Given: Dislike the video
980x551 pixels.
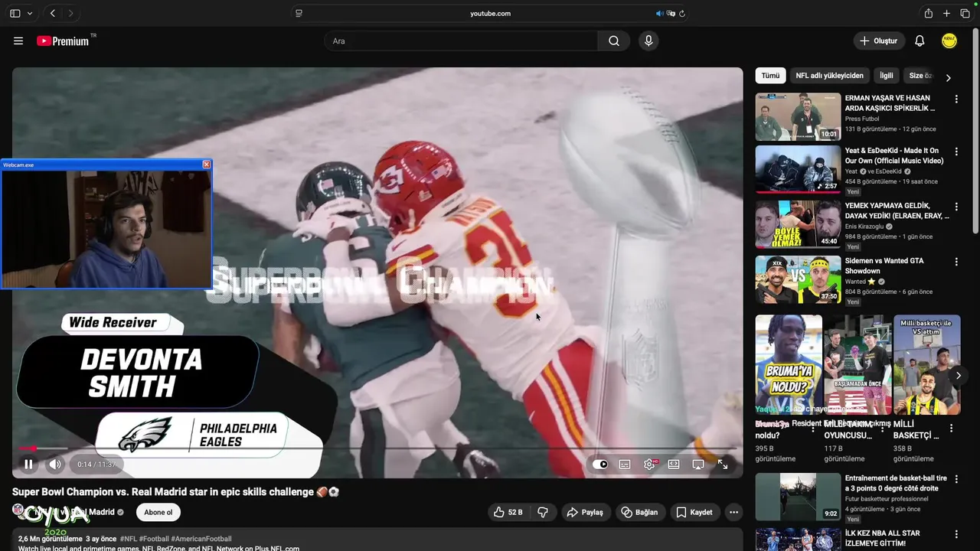Looking at the screenshot, I should point(543,512).
